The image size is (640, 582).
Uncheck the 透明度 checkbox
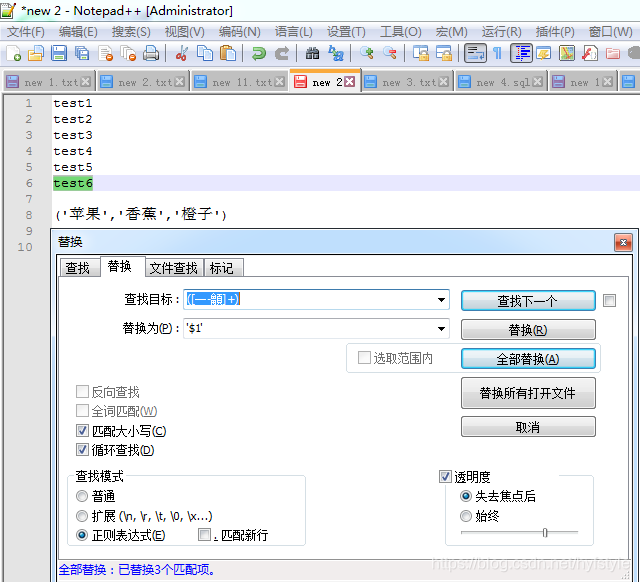click(445, 476)
